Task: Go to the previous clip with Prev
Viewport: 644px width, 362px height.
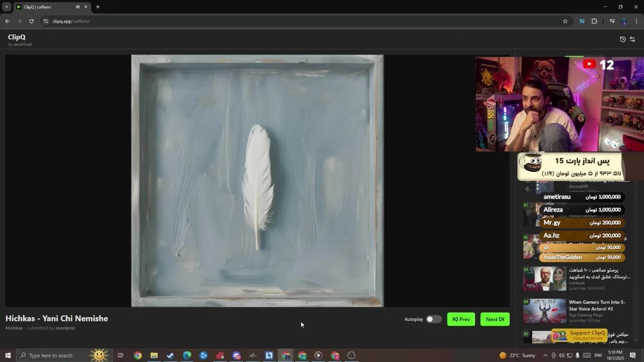Action: click(461, 319)
